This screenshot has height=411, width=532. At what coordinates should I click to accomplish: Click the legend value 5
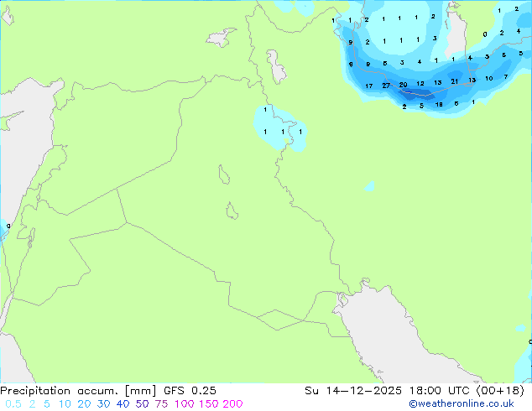click(47, 404)
